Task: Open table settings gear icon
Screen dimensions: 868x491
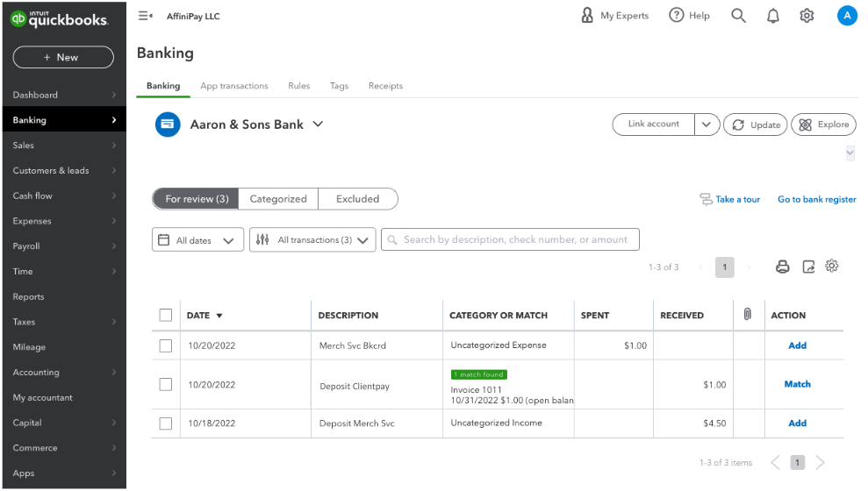Action: 831,267
